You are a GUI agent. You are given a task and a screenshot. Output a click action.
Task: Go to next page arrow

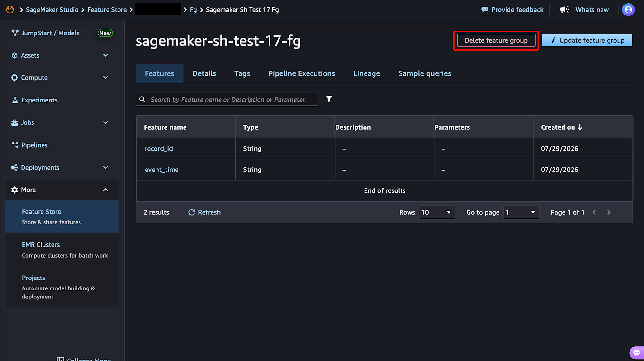(x=609, y=212)
